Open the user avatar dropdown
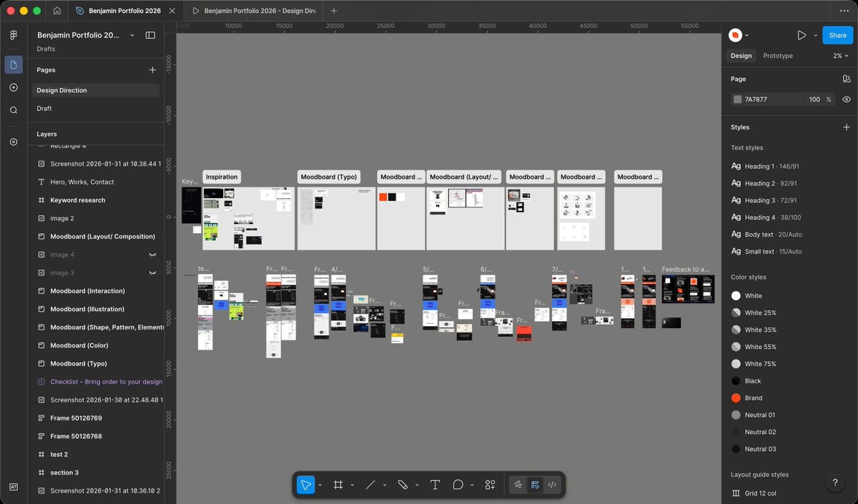The width and height of the screenshot is (858, 504). click(739, 35)
